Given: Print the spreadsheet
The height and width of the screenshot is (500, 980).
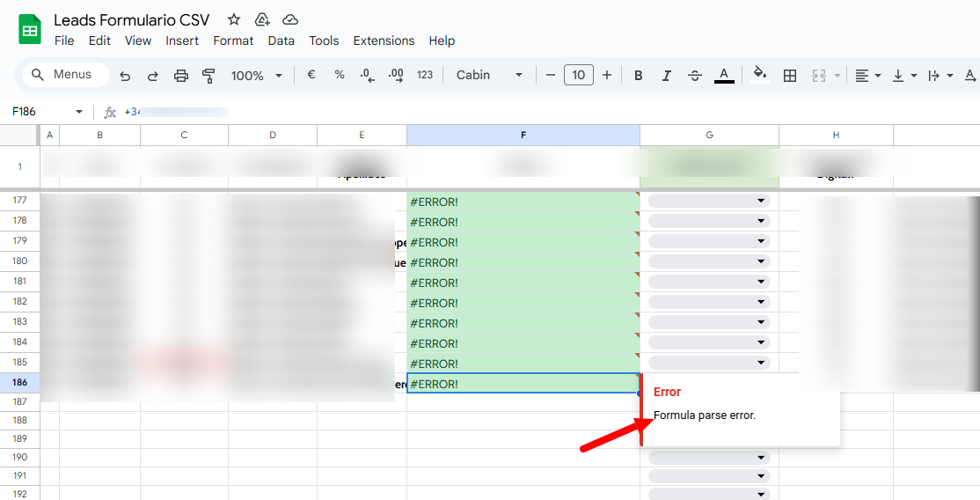Looking at the screenshot, I should [180, 76].
